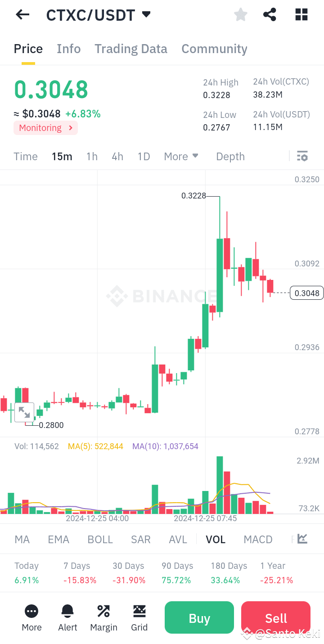
Task: Enable the BOLL indicator
Action: coord(100,539)
